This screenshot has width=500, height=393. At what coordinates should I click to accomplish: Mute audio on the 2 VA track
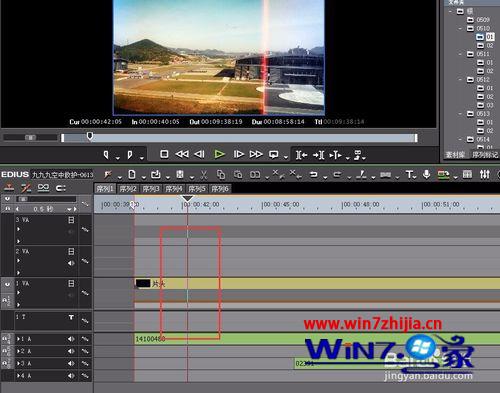[x=71, y=263]
